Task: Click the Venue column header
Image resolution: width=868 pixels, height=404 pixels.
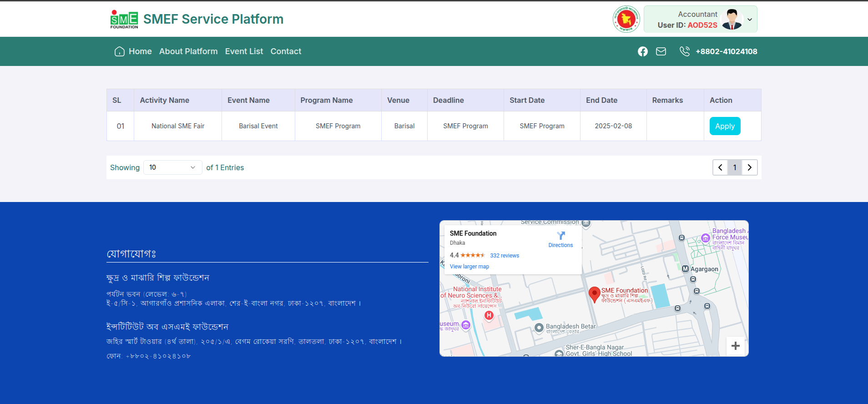Action: pyautogui.click(x=404, y=100)
